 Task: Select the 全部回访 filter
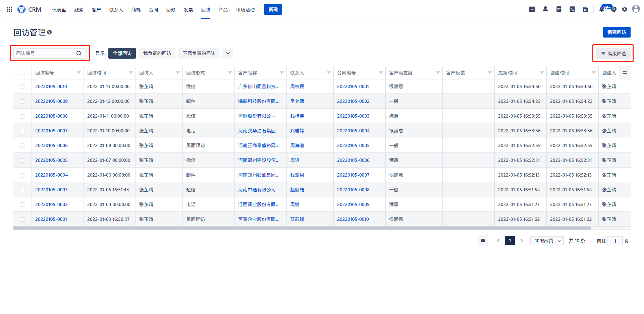(122, 53)
